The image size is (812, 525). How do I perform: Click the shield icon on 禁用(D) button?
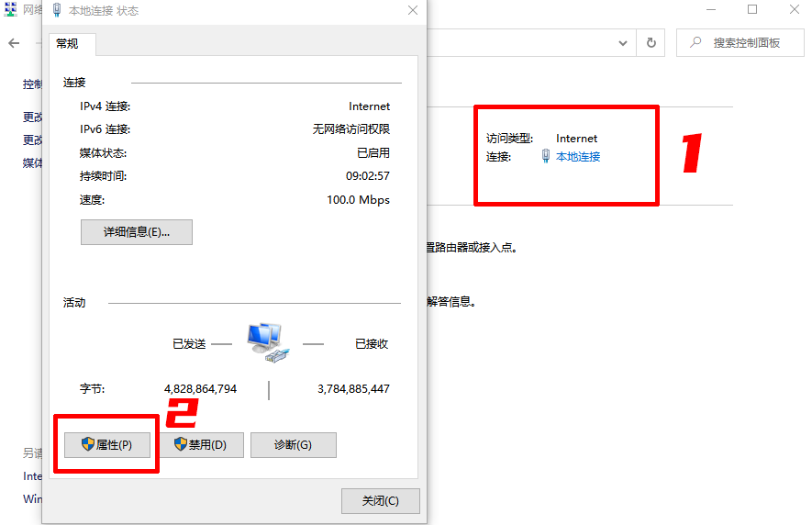[181, 444]
